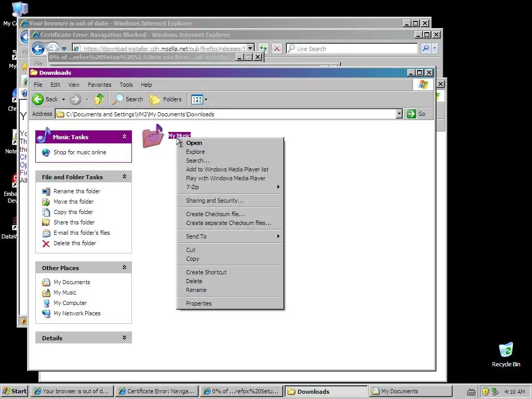Select Add to Windows Media Player list
The height and width of the screenshot is (399, 532).
point(230,169)
